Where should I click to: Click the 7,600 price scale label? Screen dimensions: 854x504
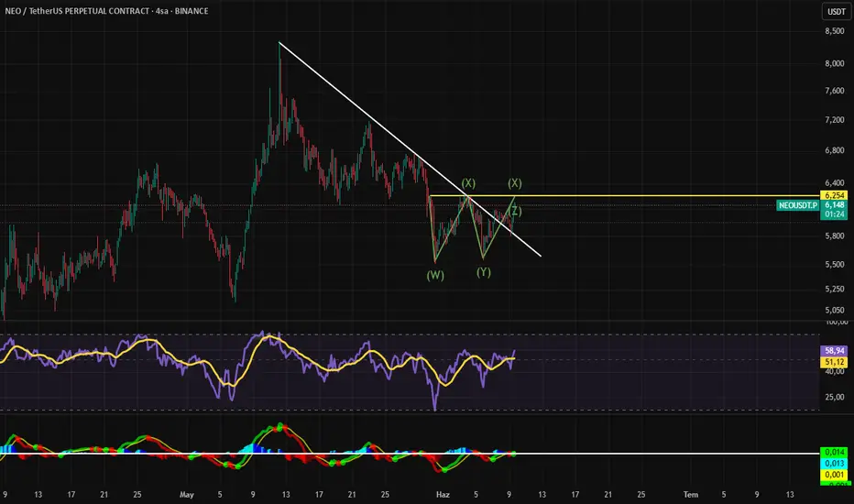pos(835,91)
